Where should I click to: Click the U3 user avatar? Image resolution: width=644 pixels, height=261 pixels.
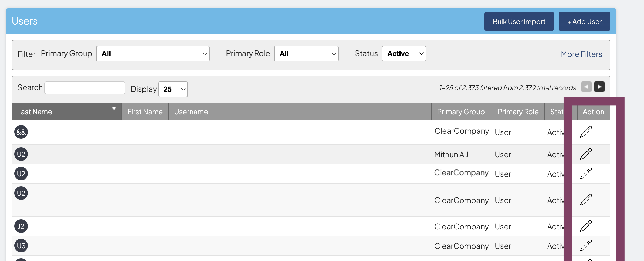click(21, 246)
